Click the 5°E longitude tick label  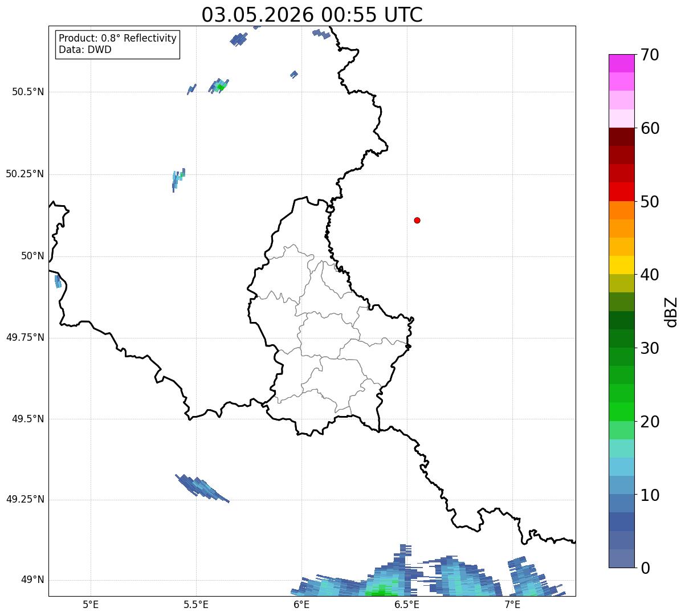point(91,604)
